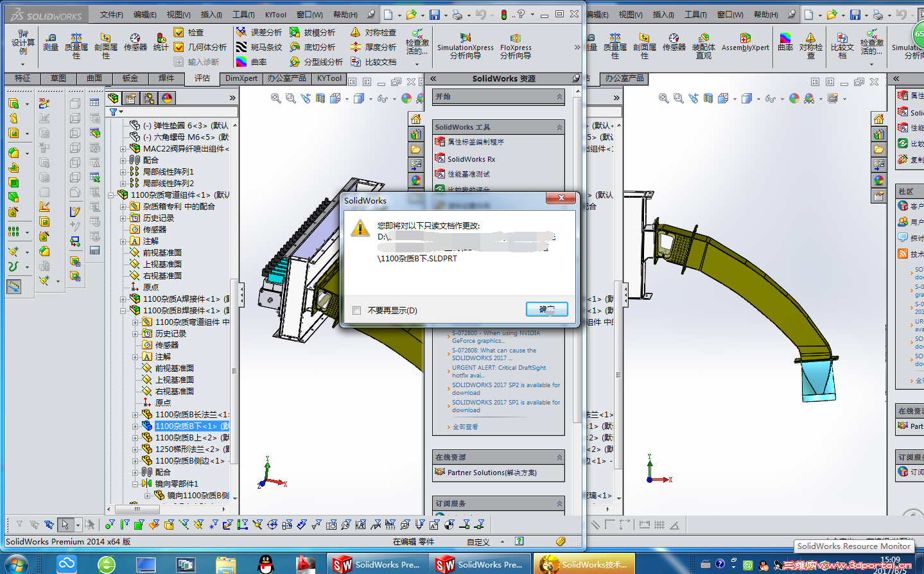Viewport: 924px width, 574px height.
Task: Click the Save disk icon in front window
Action: 435,14
